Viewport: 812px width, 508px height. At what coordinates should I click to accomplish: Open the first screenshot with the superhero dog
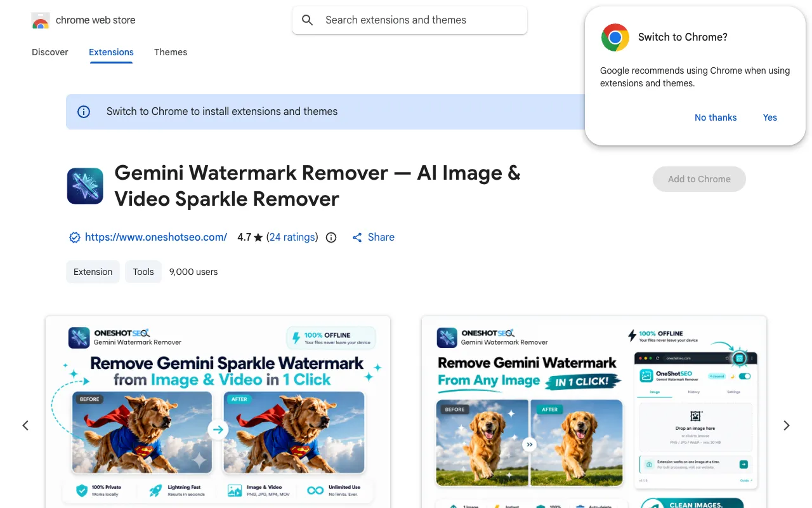tap(218, 412)
